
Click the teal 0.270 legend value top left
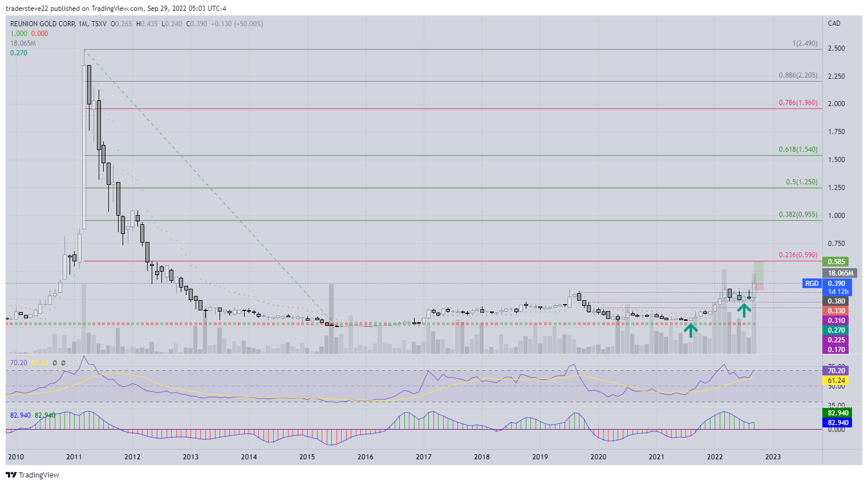[x=19, y=53]
